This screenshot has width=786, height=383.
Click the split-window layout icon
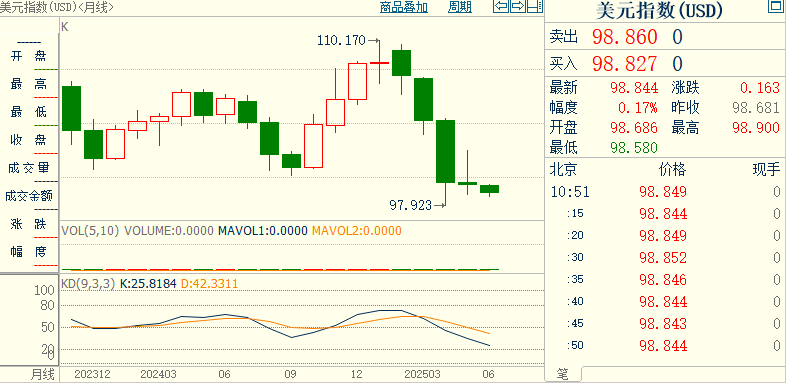pyautogui.click(x=535, y=7)
